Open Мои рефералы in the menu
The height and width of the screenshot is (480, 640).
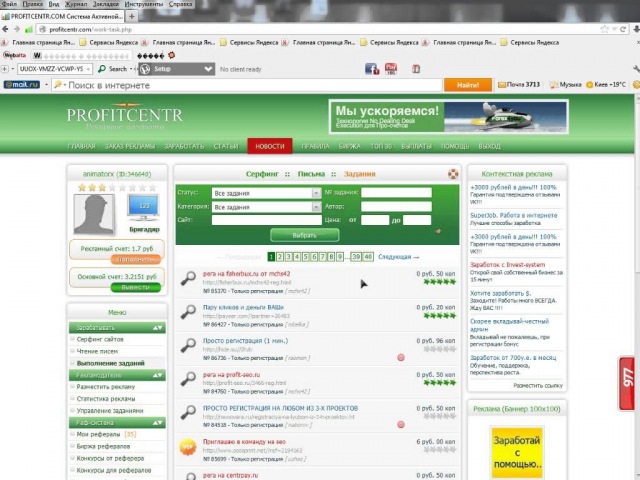(x=98, y=434)
